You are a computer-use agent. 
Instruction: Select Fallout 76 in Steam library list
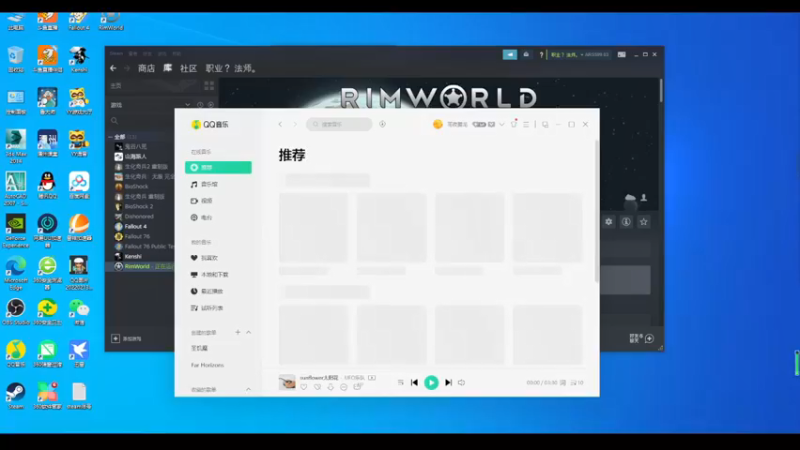click(x=137, y=236)
